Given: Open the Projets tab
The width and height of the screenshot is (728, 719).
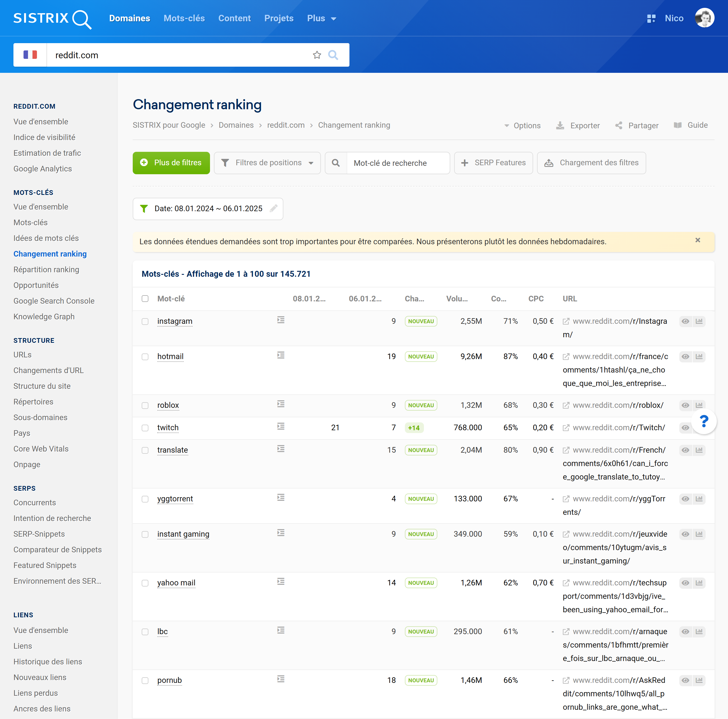Looking at the screenshot, I should [x=279, y=18].
